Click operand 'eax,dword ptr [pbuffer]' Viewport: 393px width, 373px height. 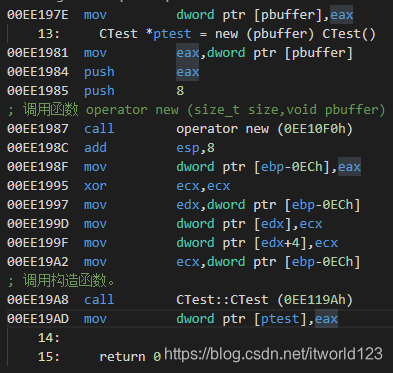(264, 53)
